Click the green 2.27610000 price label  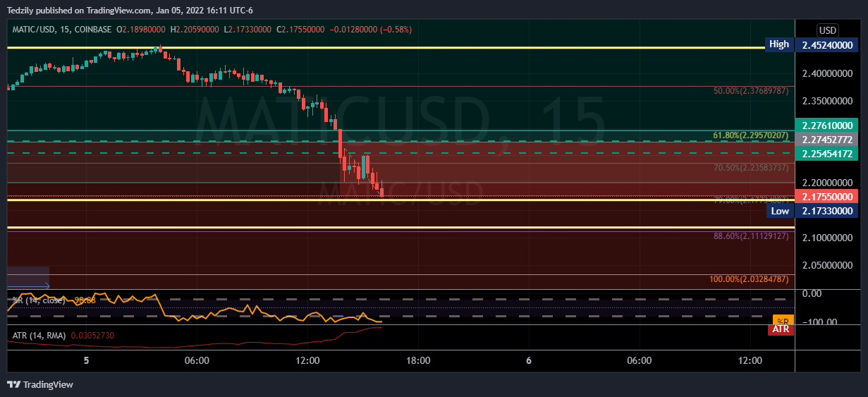tap(827, 125)
